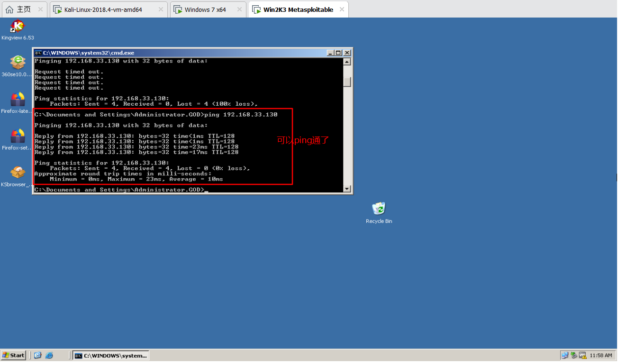Click the home icon of 主页 tab
The image size is (618, 364).
9,9
